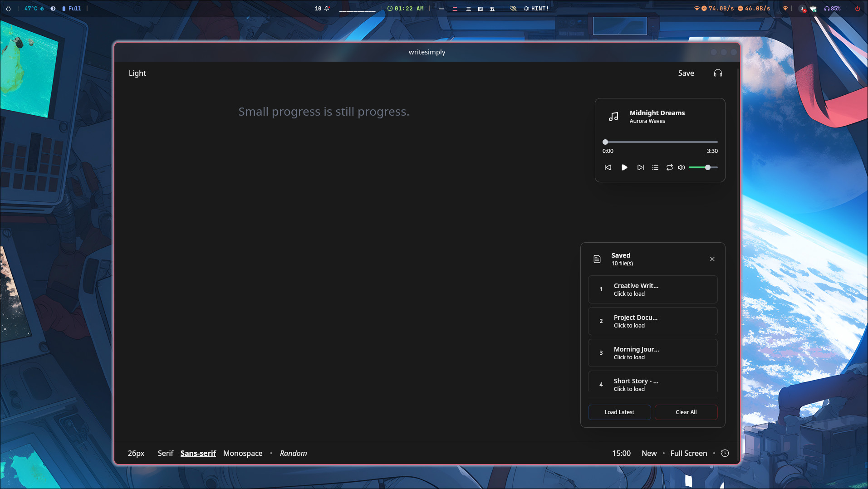The image size is (868, 489).
Task: Click the Aurora Waves artist name
Action: (647, 121)
